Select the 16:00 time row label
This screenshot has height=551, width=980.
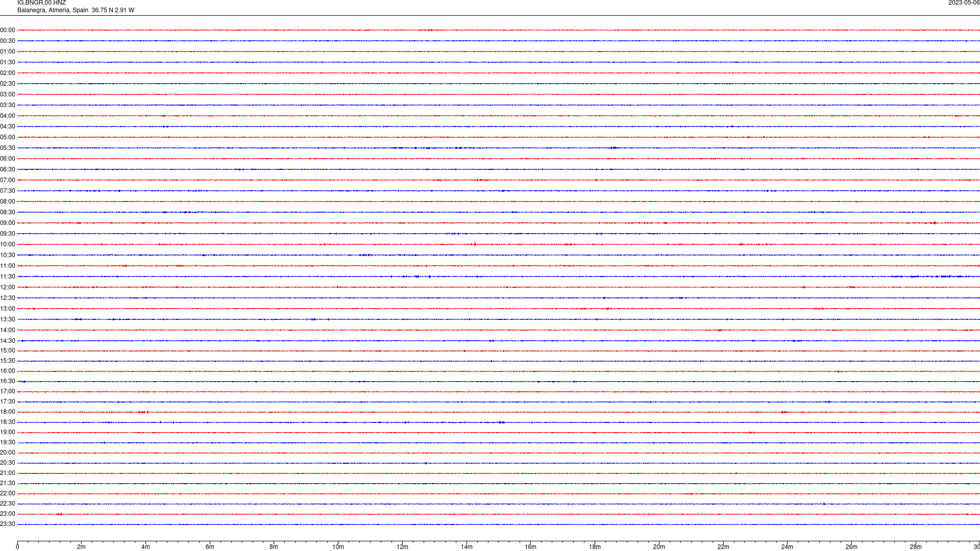pyautogui.click(x=8, y=371)
